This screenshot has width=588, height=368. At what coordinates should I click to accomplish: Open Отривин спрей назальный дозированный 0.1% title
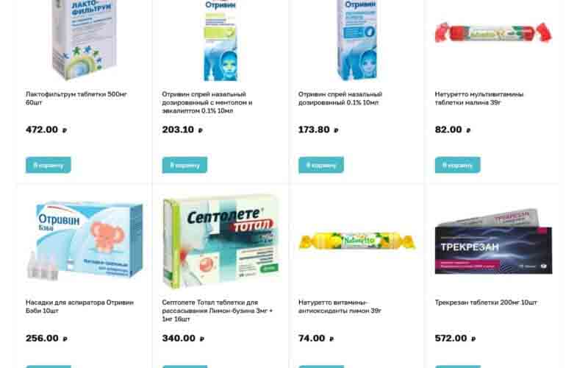click(340, 98)
